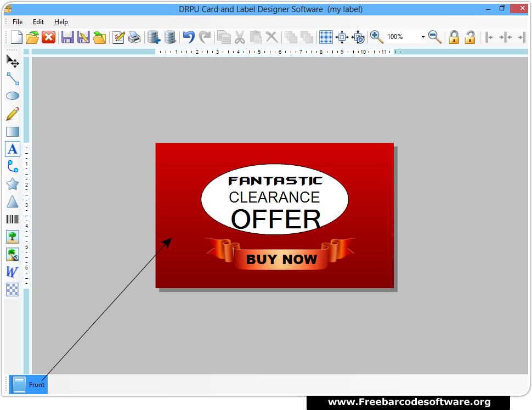The image size is (532, 410).
Task: Redo the last undone action
Action: (205, 37)
